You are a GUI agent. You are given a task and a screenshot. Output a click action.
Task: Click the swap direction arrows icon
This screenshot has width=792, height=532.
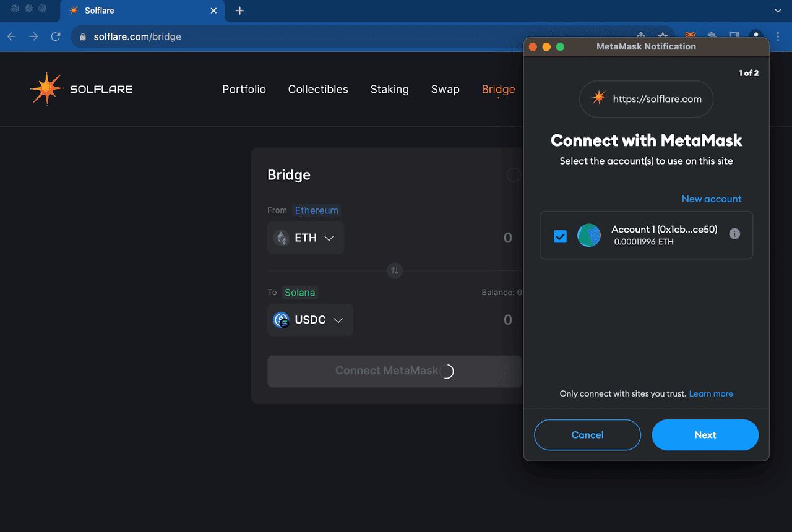395,270
